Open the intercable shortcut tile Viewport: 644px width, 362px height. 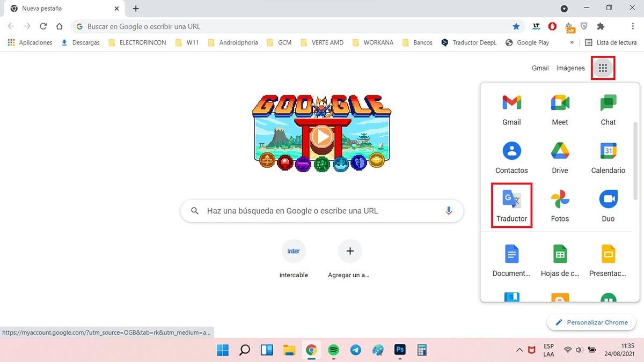(x=294, y=260)
